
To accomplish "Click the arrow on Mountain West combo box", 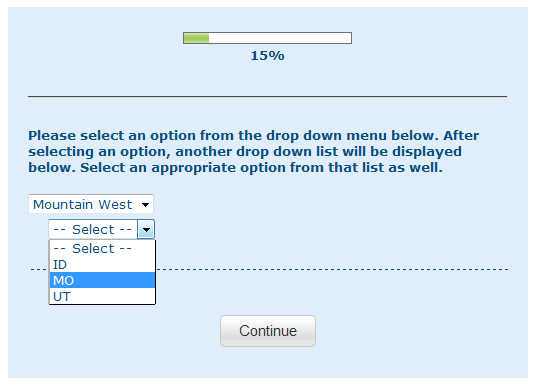I will coord(145,204).
